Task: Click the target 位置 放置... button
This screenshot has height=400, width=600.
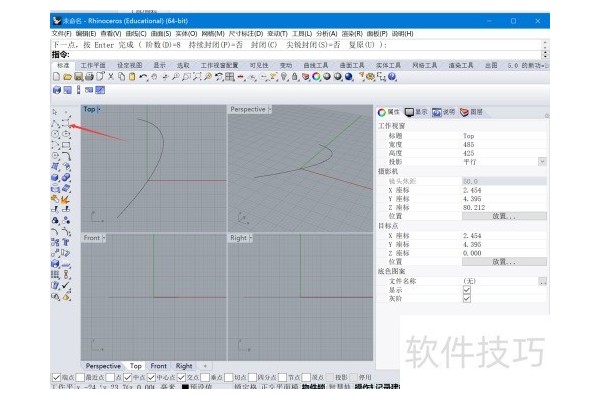Action: click(504, 262)
